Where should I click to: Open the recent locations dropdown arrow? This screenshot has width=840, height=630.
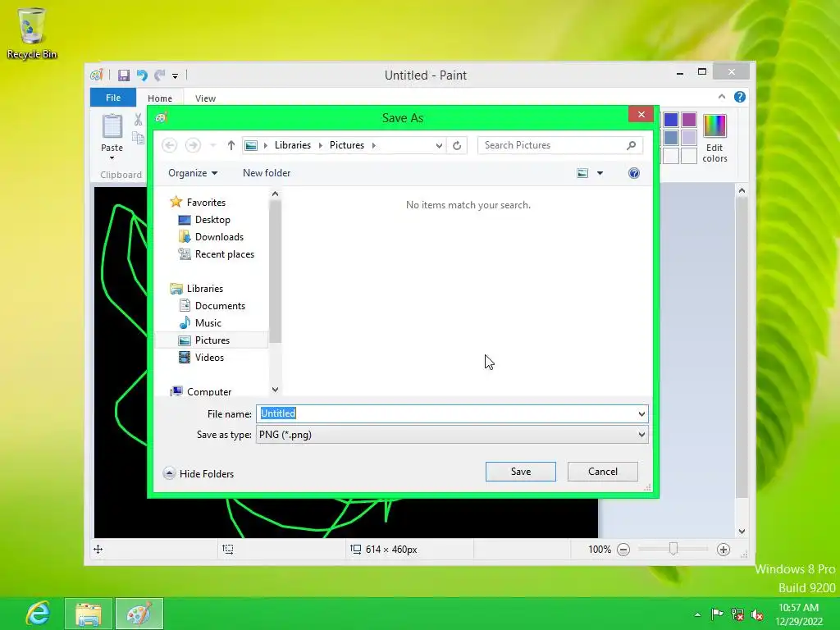(212, 146)
